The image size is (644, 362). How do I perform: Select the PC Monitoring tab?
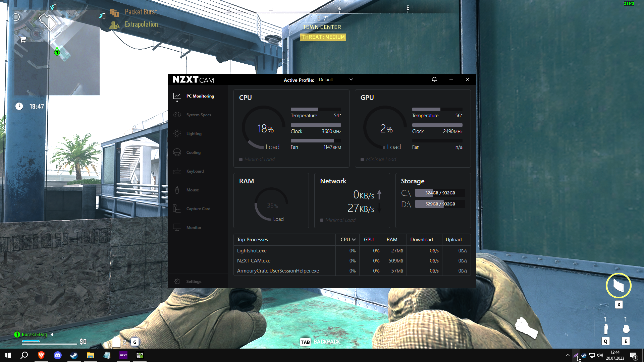(200, 96)
